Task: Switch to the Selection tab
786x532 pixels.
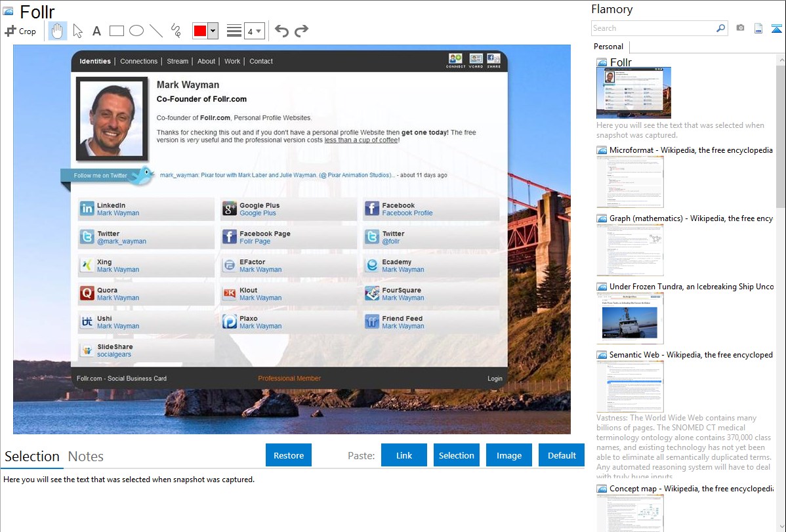Action: (x=32, y=457)
